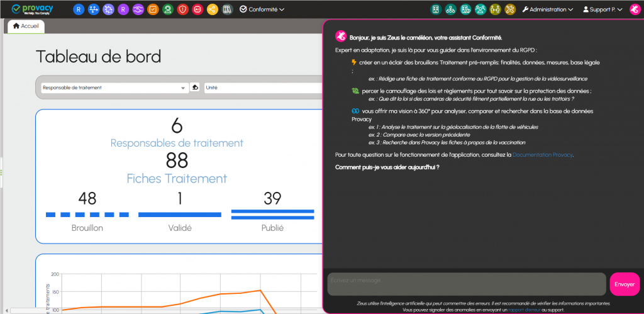Screen dimensions: 644x314
Task: Click the message input field in chat
Action: 466,284
